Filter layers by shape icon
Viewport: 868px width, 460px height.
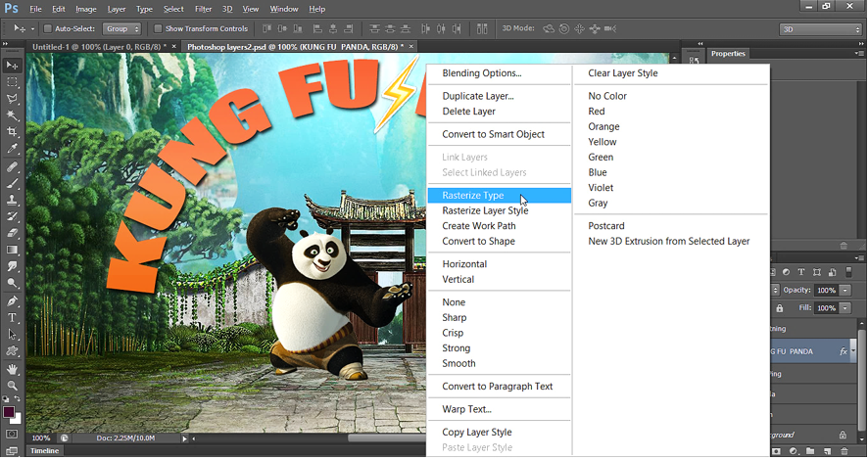(x=816, y=272)
